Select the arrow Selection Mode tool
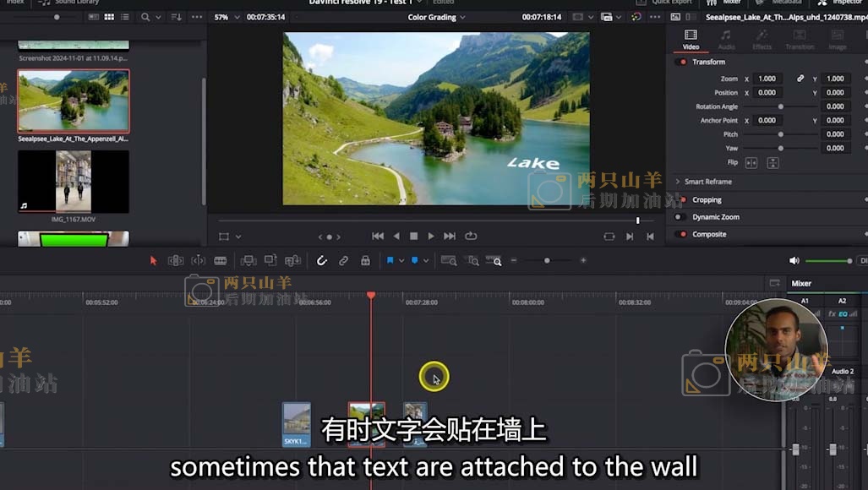The height and width of the screenshot is (490, 868). (x=153, y=261)
